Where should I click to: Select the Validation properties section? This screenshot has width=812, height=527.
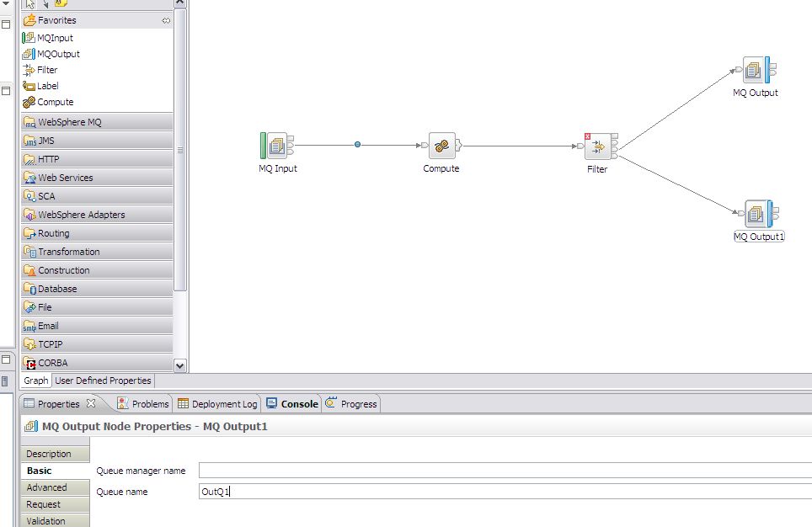56,521
